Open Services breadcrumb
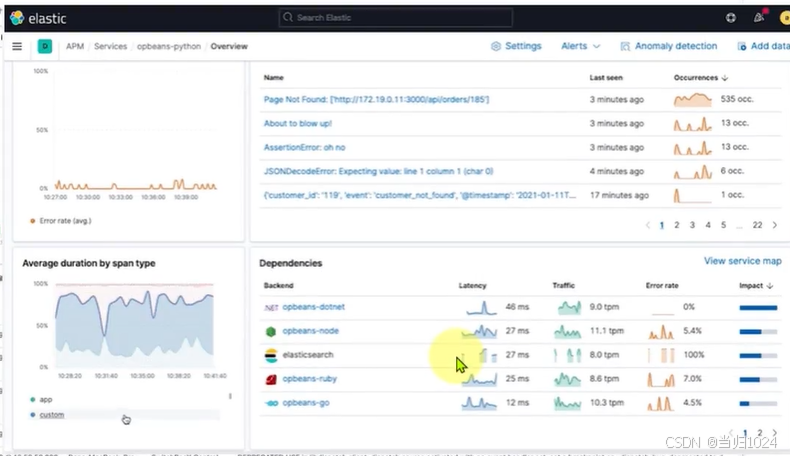The width and height of the screenshot is (790, 456). (x=110, y=46)
